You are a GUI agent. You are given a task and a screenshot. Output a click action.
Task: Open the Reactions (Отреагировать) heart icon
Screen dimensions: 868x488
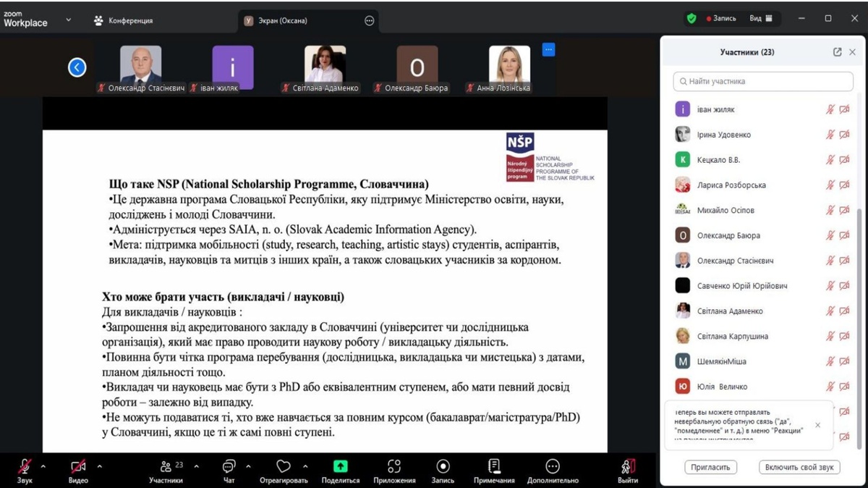click(x=284, y=466)
